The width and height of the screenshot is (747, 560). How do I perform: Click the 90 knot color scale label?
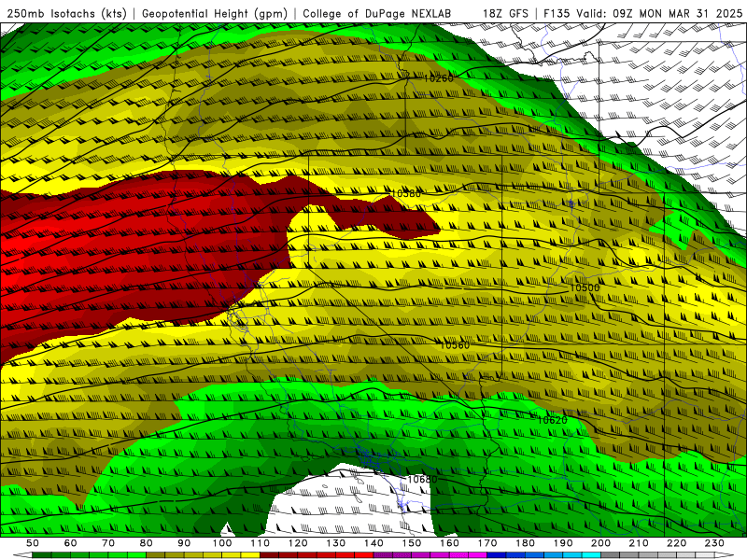coord(184,543)
